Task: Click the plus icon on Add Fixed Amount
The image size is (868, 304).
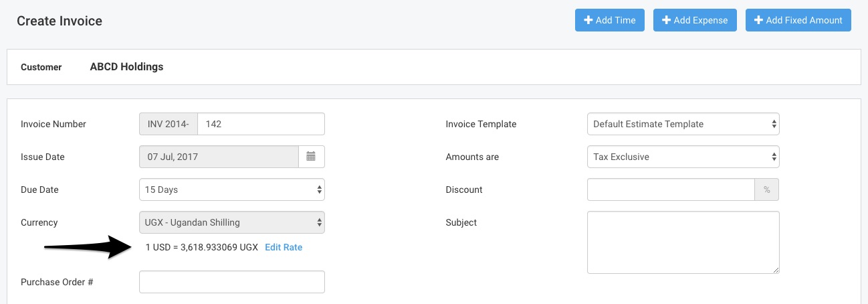Action: coord(758,20)
